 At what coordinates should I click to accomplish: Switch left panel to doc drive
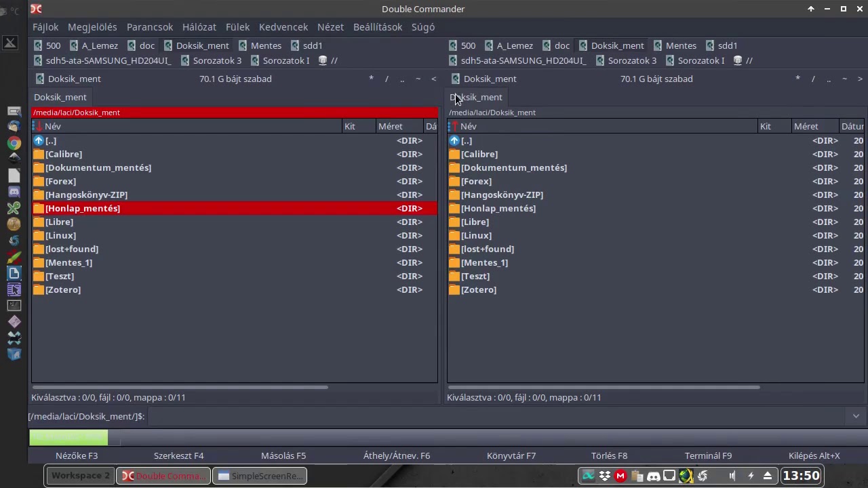[x=141, y=45]
